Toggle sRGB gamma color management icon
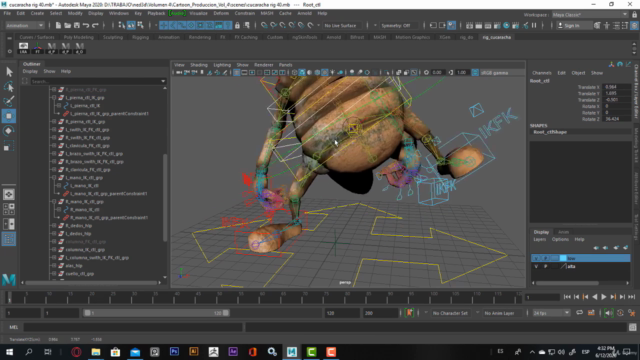The image size is (640, 360). [475, 73]
